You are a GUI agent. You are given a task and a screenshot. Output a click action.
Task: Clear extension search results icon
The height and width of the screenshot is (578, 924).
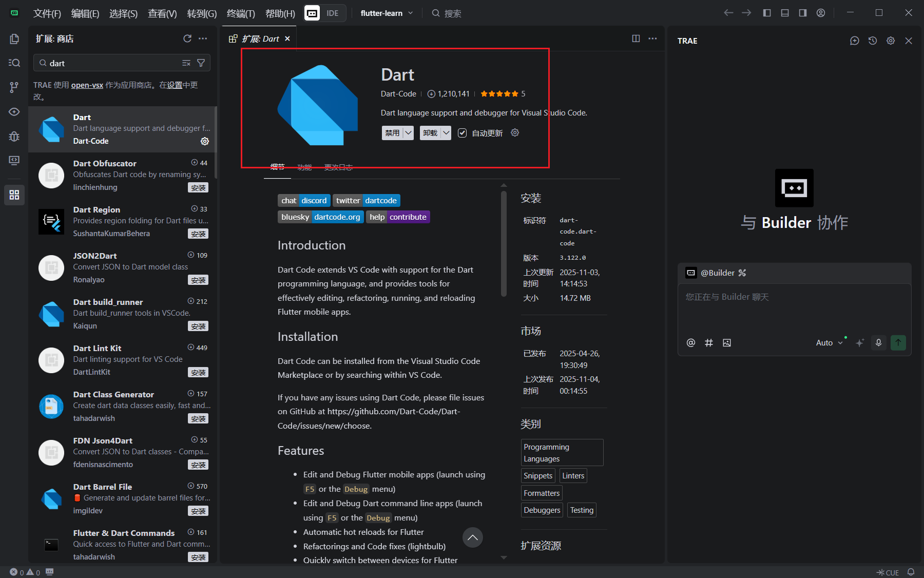tap(186, 63)
